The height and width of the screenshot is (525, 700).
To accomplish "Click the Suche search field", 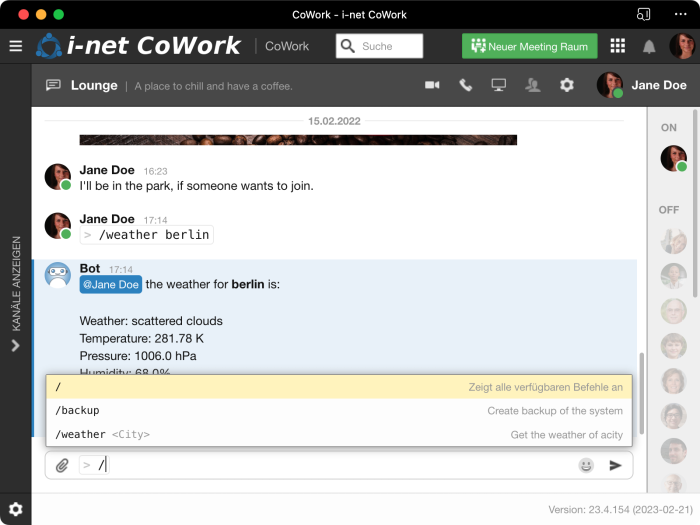I will point(380,46).
